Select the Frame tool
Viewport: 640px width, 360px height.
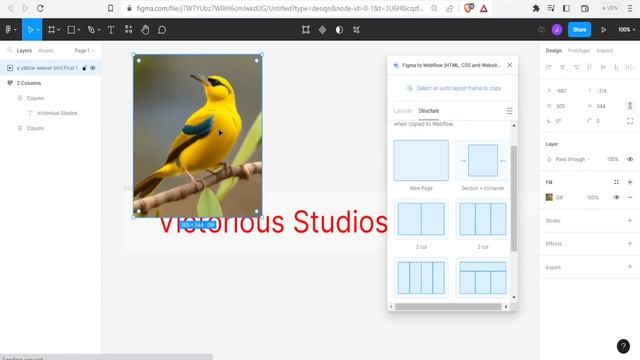click(53, 29)
